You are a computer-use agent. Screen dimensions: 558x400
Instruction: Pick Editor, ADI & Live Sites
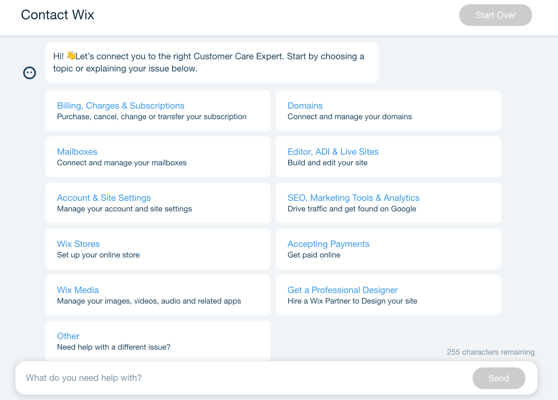[388, 157]
